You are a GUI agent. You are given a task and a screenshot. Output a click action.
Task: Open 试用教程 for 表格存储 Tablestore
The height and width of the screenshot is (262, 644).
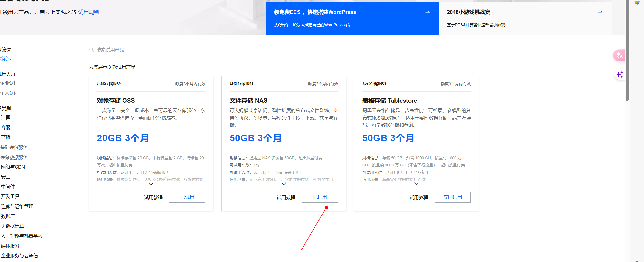419,197
